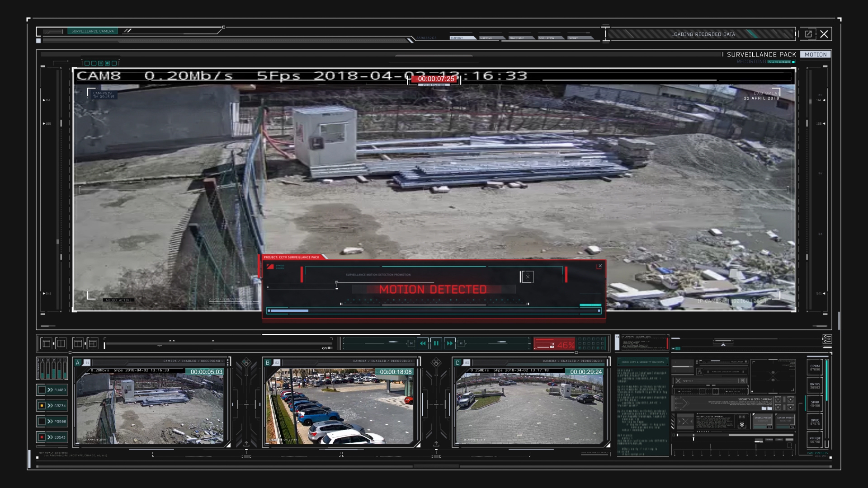Select the two-column split layout icon

(x=61, y=343)
